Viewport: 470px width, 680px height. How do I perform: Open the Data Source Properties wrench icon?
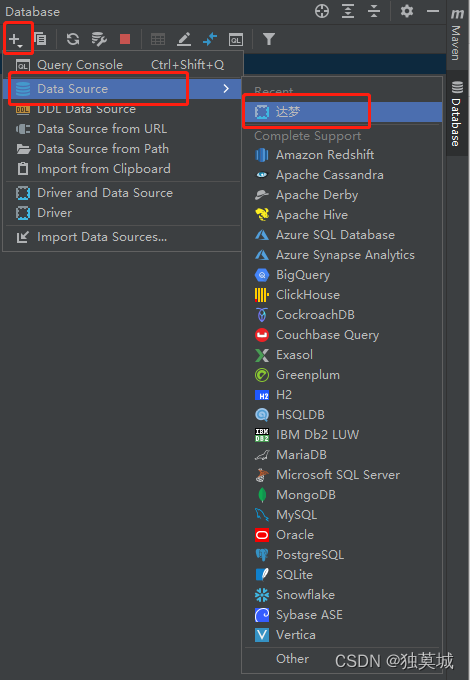pyautogui.click(x=99, y=39)
